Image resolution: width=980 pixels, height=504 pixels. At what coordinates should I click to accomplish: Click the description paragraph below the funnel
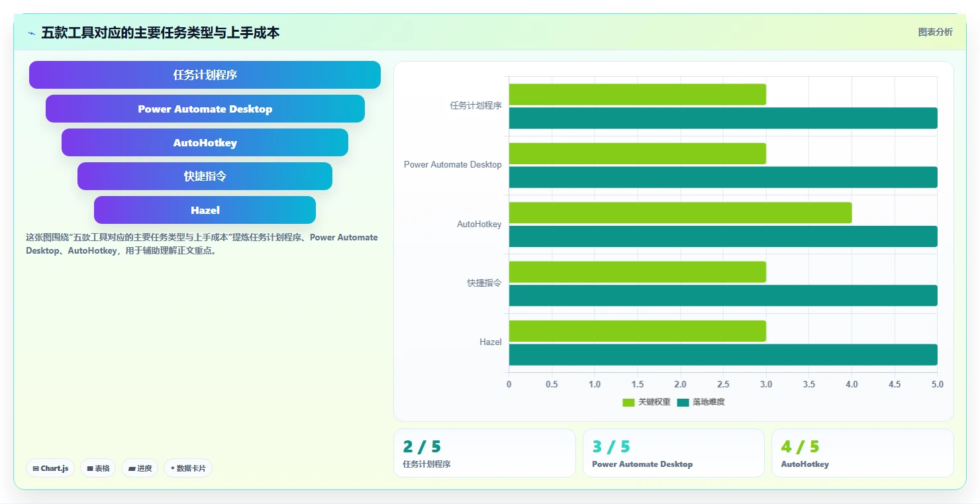(202, 244)
